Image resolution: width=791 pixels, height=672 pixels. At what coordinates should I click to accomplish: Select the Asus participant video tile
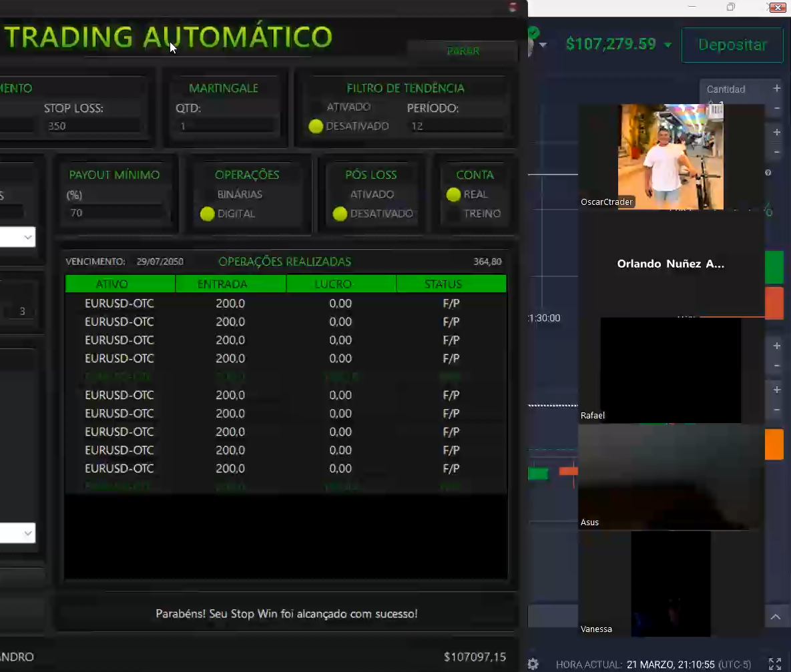tap(670, 476)
